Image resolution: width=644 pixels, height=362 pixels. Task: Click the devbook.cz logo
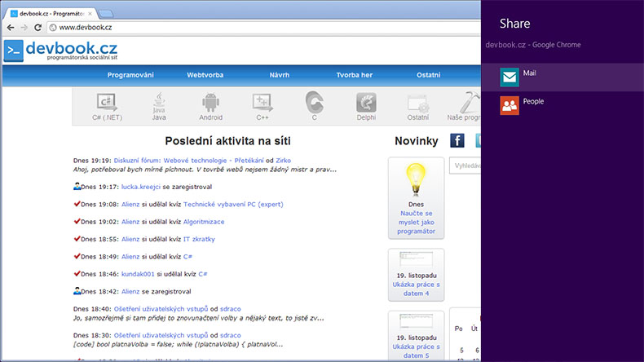pyautogui.click(x=61, y=51)
